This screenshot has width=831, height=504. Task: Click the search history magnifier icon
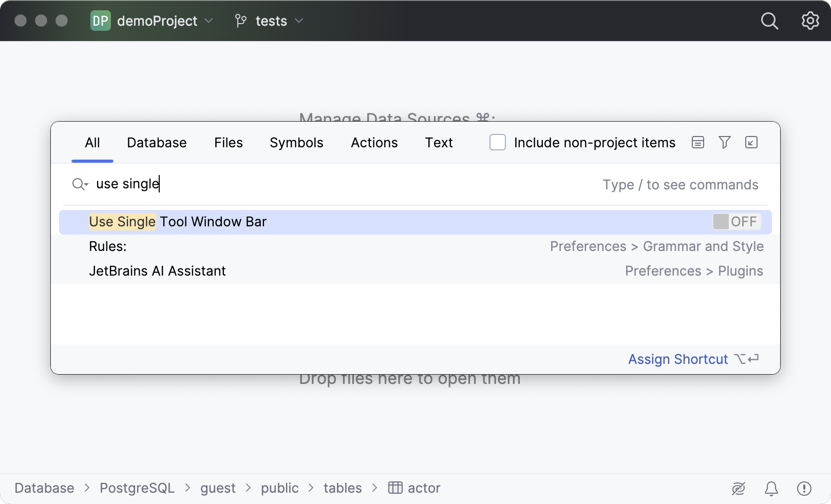click(x=80, y=184)
